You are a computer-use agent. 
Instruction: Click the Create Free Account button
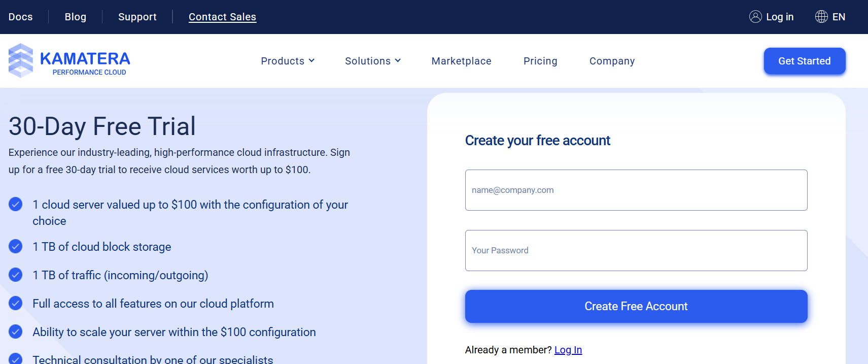click(636, 306)
